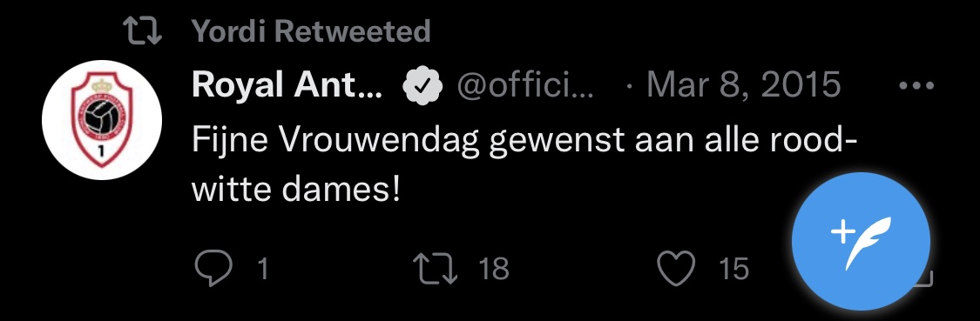The width and height of the screenshot is (980, 321).
Task: Open the three-dot more options menu
Action: pos(917,85)
